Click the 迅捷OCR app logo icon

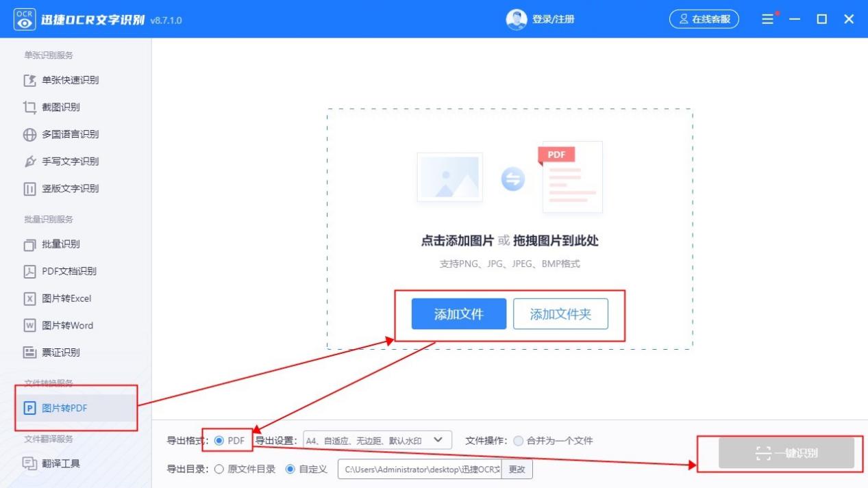click(25, 20)
